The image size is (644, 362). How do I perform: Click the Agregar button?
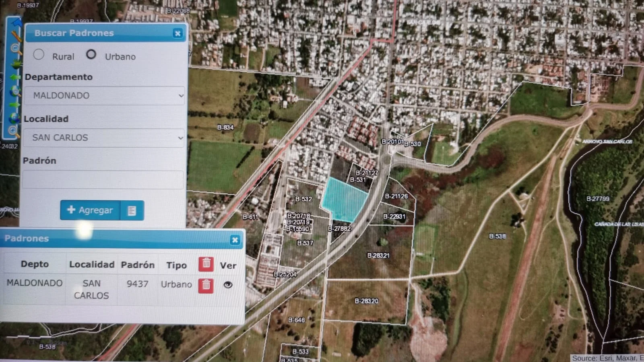(x=91, y=210)
